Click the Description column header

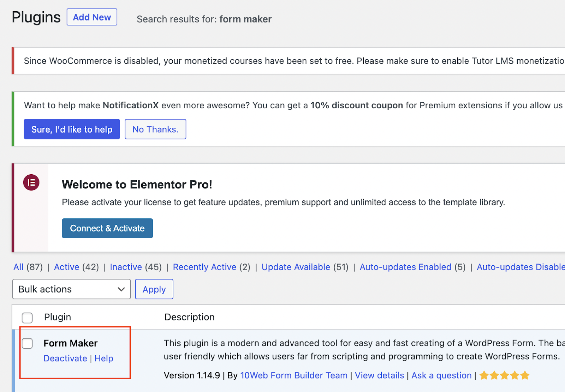coord(190,317)
